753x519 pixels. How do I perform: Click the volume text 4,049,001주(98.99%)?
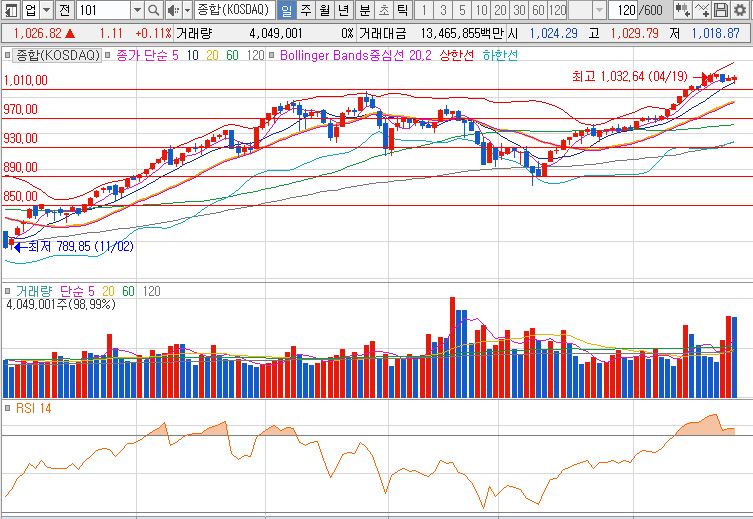click(61, 304)
